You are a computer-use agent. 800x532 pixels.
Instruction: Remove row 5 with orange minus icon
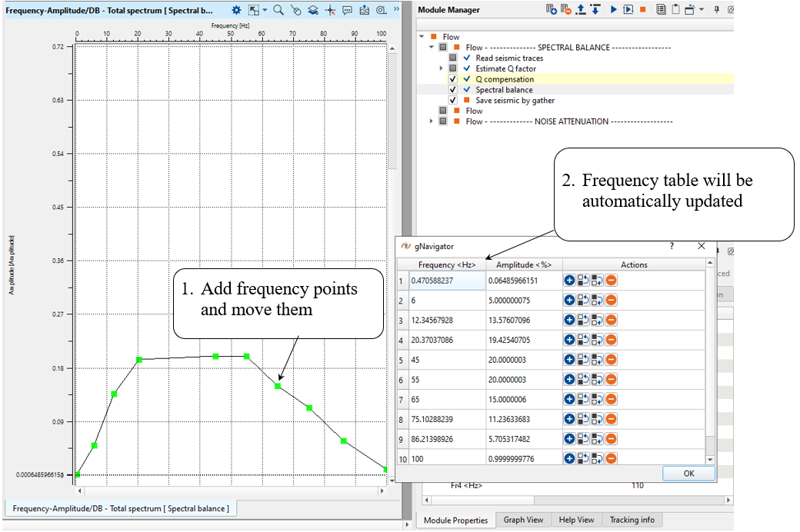(x=611, y=360)
